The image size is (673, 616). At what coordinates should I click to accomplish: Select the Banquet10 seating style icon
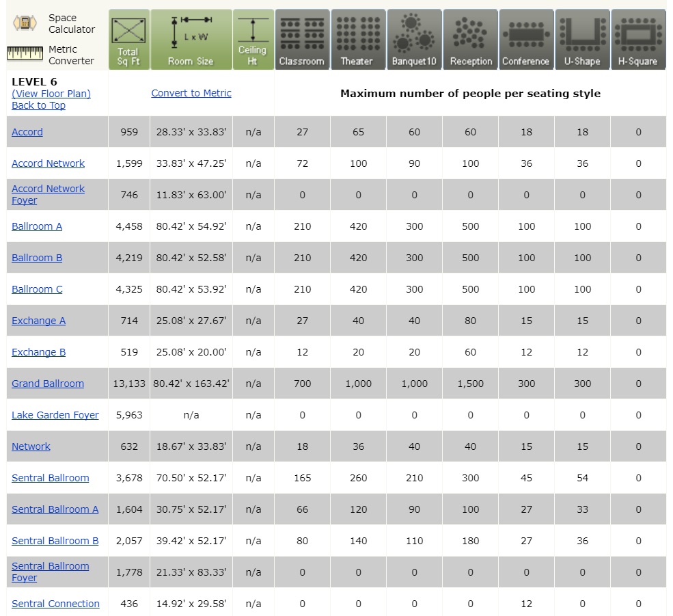tap(414, 40)
